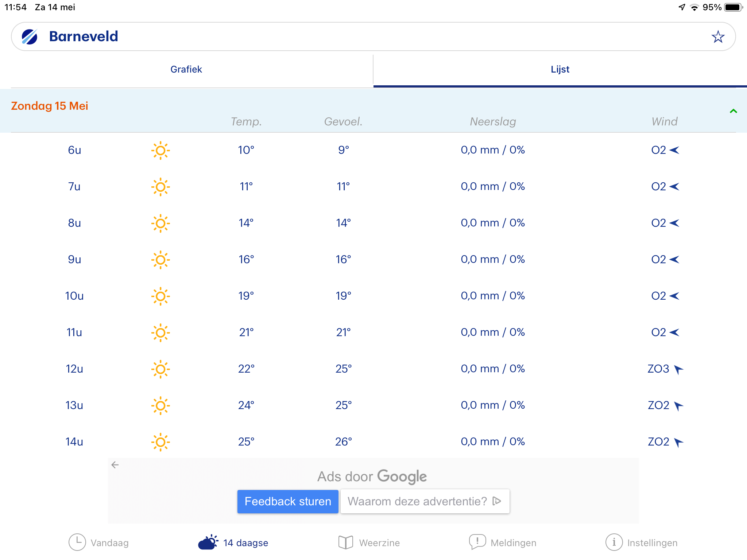The width and height of the screenshot is (747, 560).
Task: Click the Gevoel. column header
Action: pyautogui.click(x=343, y=121)
